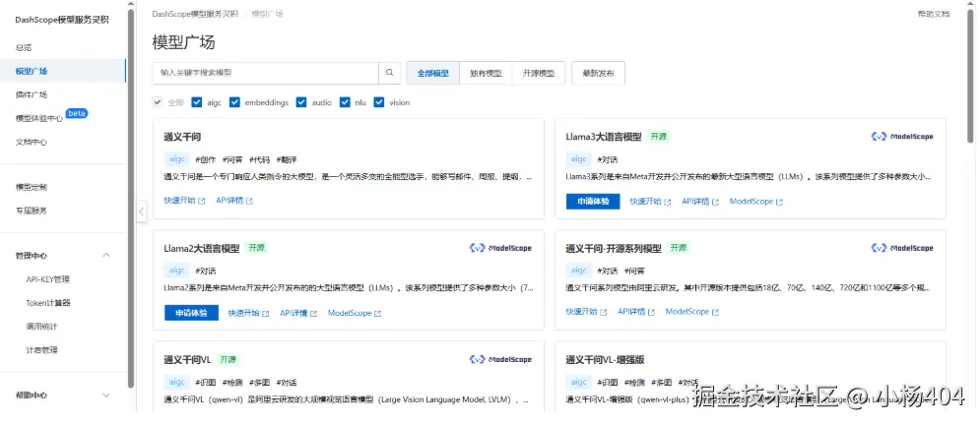
Task: Collapse the 管理中心 section chevron
Action: pyautogui.click(x=106, y=255)
